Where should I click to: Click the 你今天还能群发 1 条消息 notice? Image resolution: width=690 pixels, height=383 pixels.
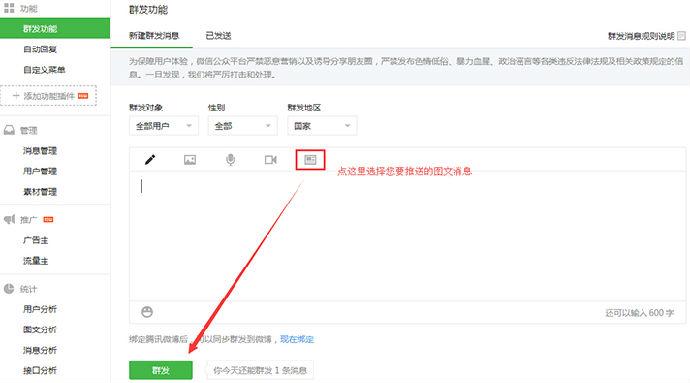point(260,370)
